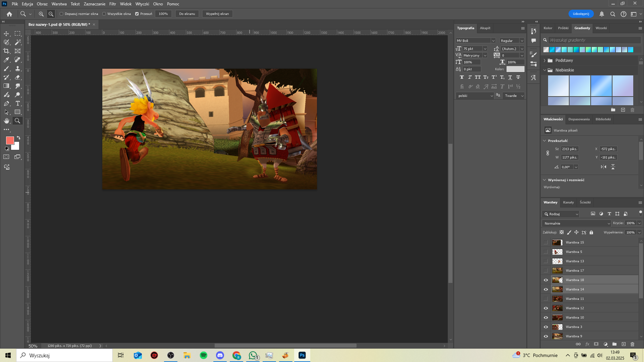Select the Dodge tool
644x362 pixels.
pos(18,95)
